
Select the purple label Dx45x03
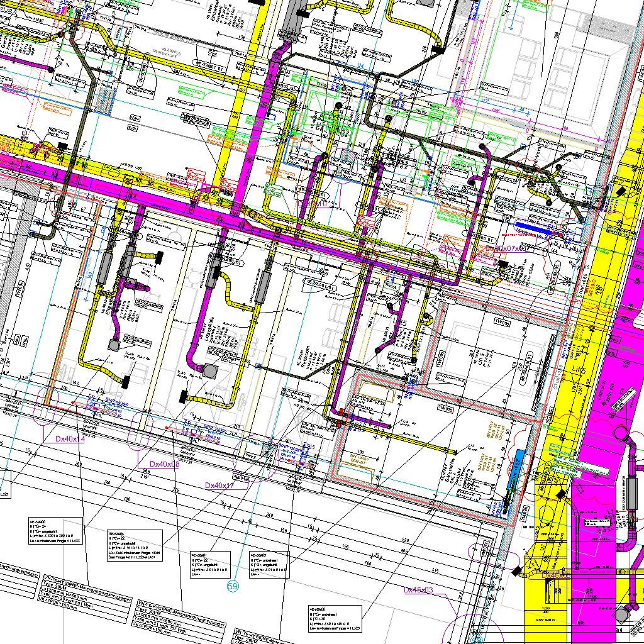pos(418,590)
